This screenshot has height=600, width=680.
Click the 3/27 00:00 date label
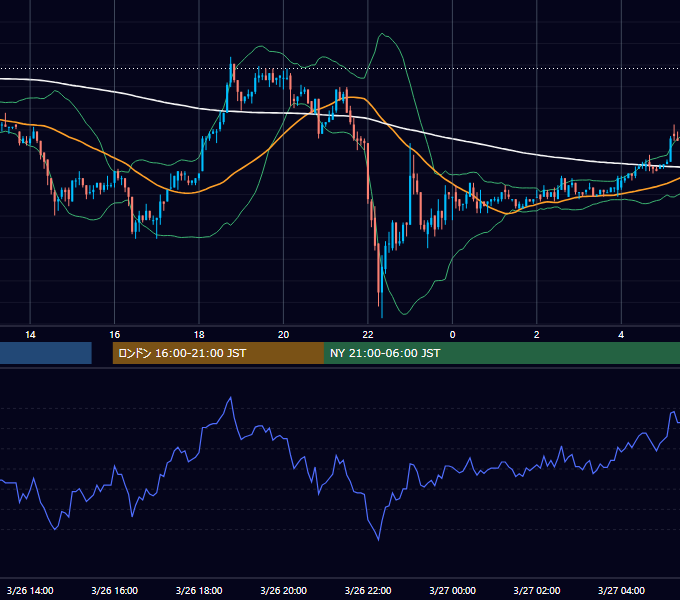pos(452,590)
